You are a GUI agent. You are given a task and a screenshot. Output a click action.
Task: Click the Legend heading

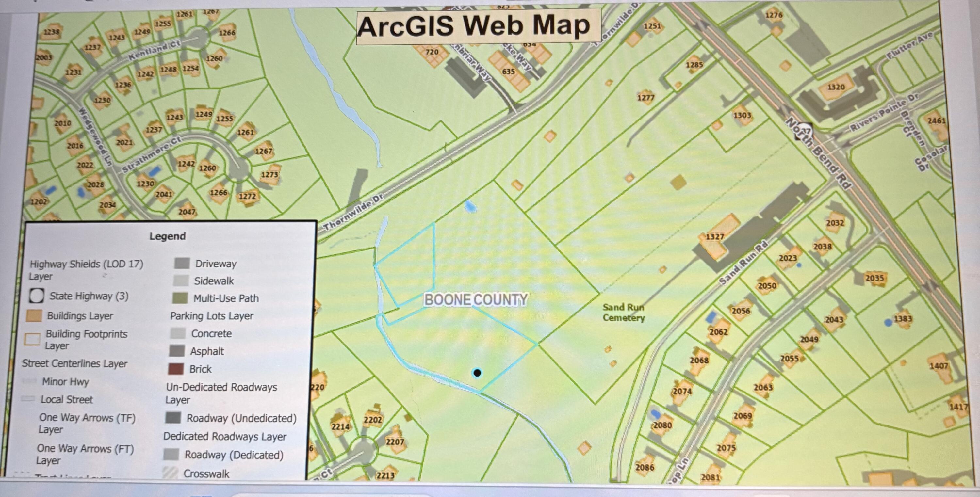(167, 236)
